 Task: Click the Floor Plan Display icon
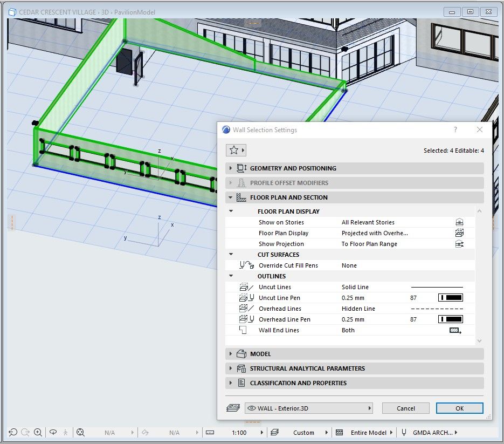(x=459, y=233)
